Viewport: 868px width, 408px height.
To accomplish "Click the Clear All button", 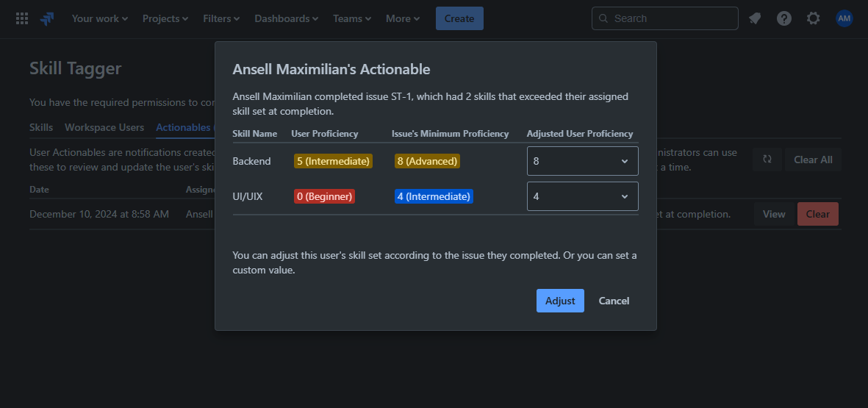I will [813, 160].
